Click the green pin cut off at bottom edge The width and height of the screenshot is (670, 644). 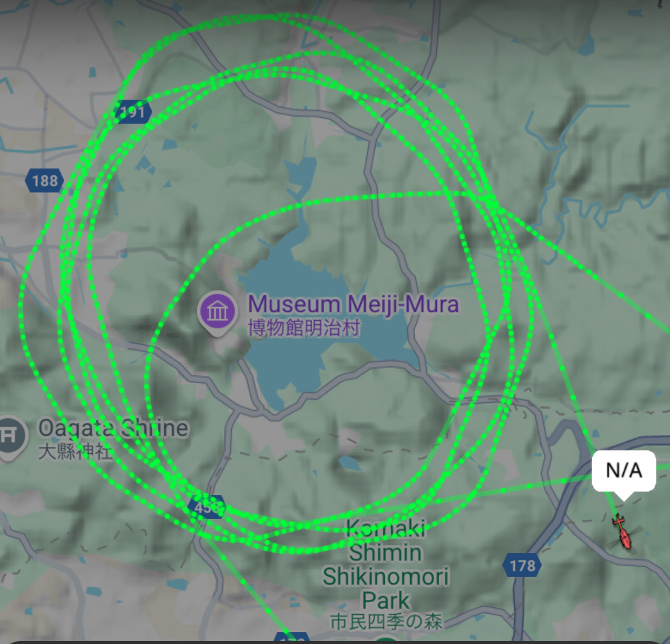386,640
